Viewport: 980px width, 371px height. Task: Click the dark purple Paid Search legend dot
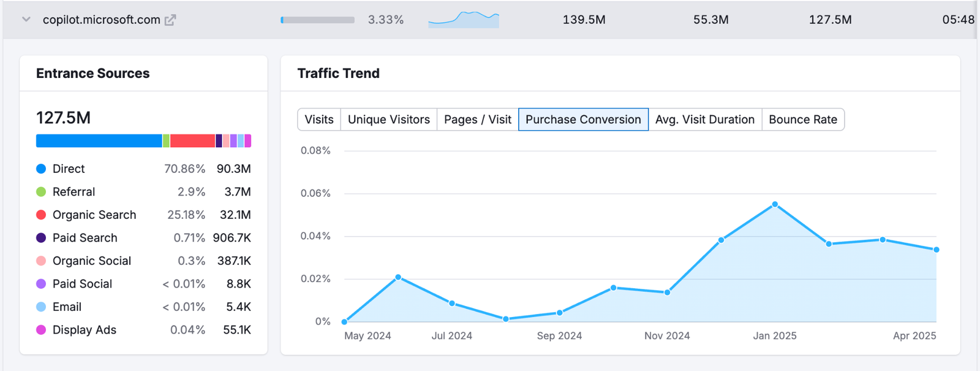pyautogui.click(x=41, y=238)
